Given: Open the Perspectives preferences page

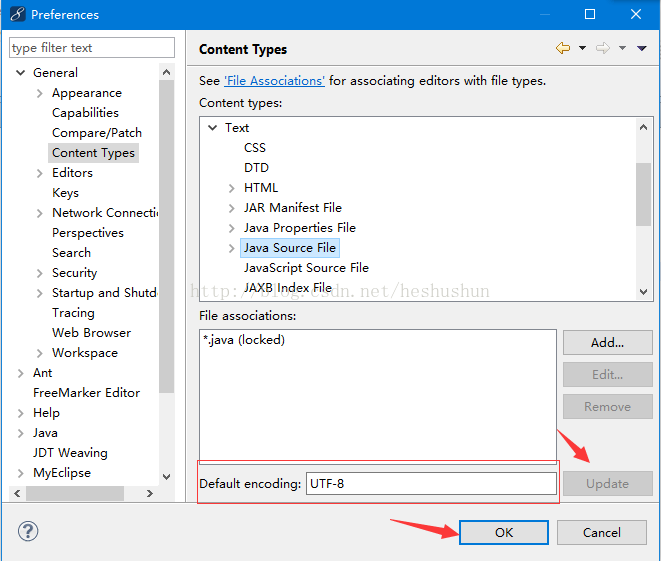Looking at the screenshot, I should coord(88,233).
